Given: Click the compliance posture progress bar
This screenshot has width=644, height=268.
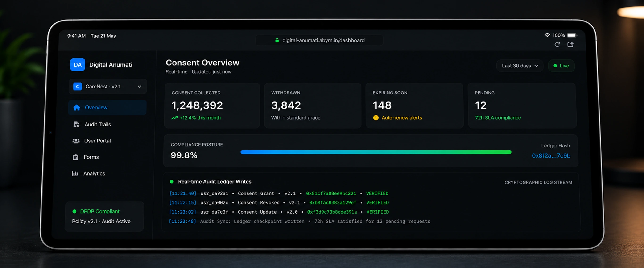Looking at the screenshot, I should (x=376, y=152).
